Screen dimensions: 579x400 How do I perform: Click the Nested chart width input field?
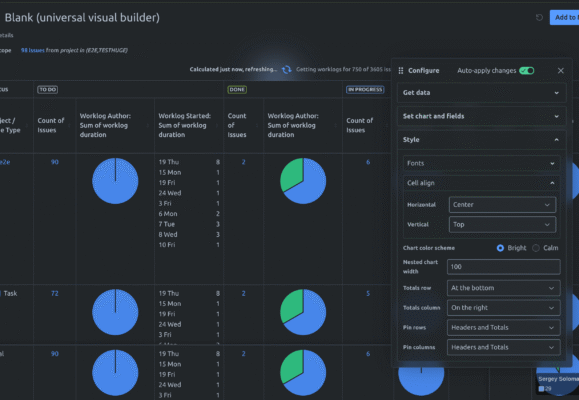503,267
